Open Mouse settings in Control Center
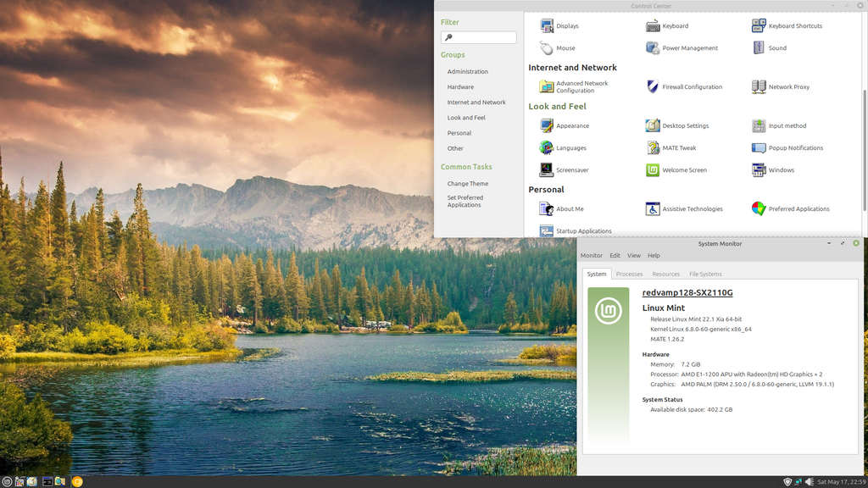The height and width of the screenshot is (488, 868). tap(558, 48)
